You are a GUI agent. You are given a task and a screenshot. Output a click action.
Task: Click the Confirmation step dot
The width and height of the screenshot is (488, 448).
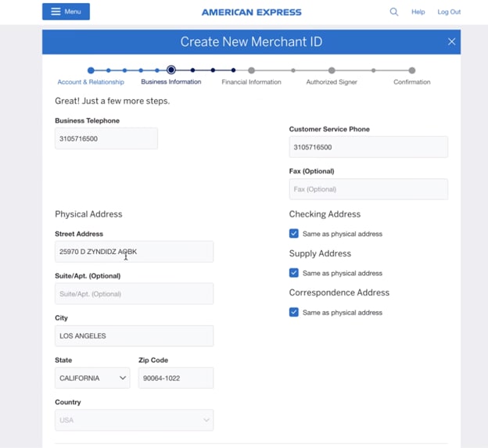point(412,70)
